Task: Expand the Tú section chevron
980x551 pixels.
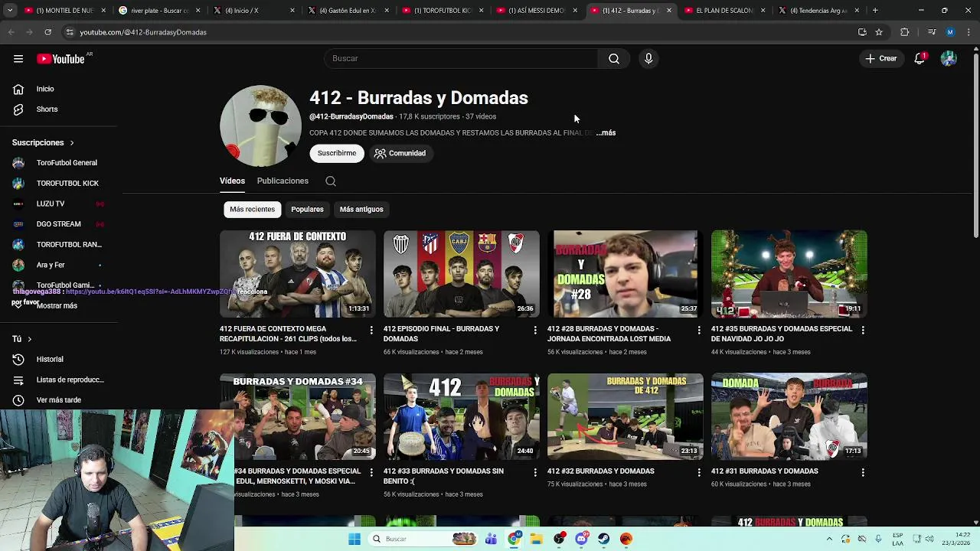Action: (29, 339)
